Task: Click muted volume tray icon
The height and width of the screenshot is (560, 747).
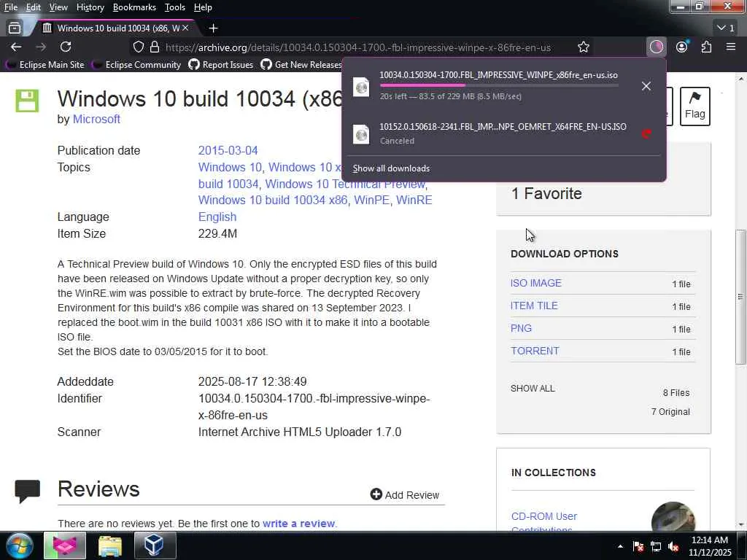Action: pos(673,546)
